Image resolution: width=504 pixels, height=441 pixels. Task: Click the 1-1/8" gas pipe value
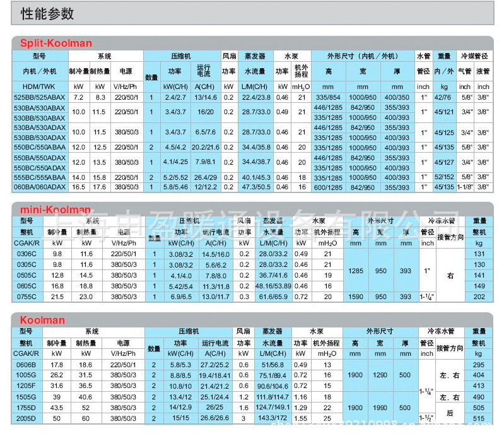tap(465, 187)
